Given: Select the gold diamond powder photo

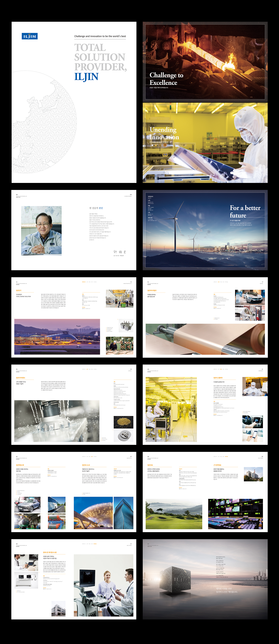Looking at the screenshot, I should [123, 422].
